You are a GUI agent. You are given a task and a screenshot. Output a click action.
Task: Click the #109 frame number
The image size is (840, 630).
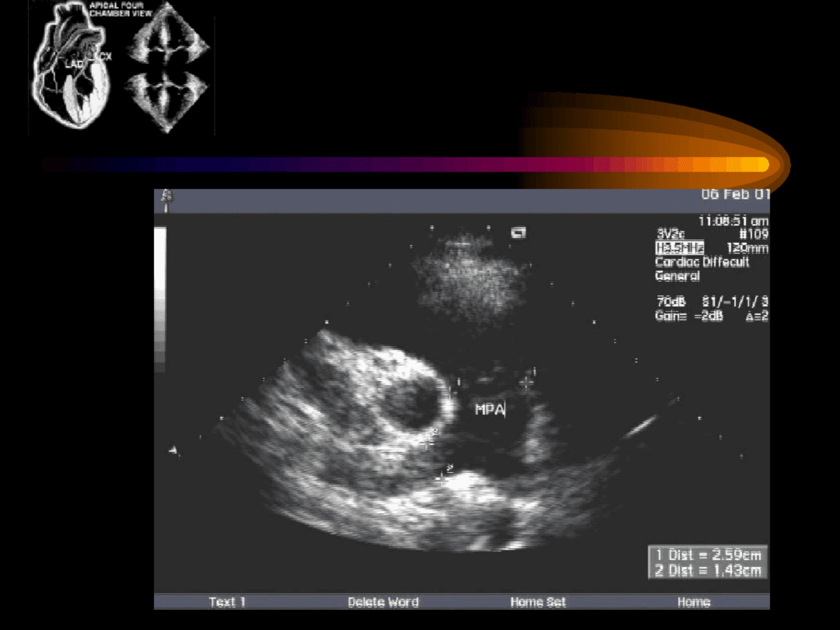[x=754, y=234]
